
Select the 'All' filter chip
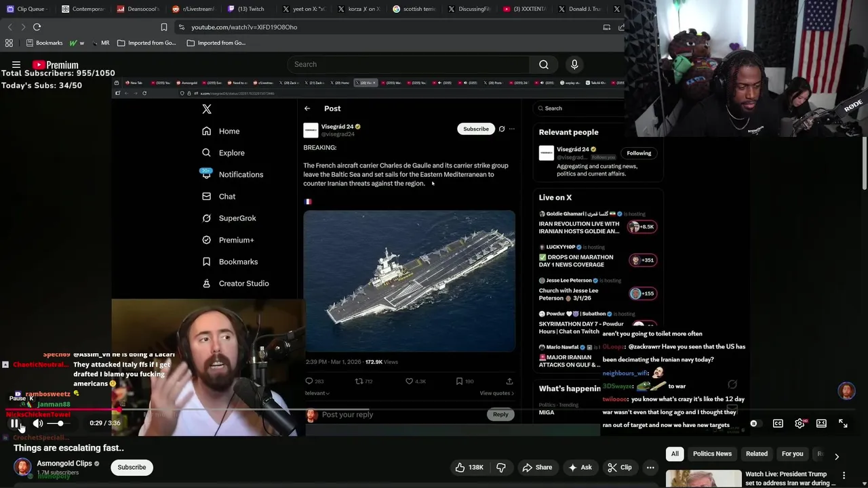pos(675,454)
